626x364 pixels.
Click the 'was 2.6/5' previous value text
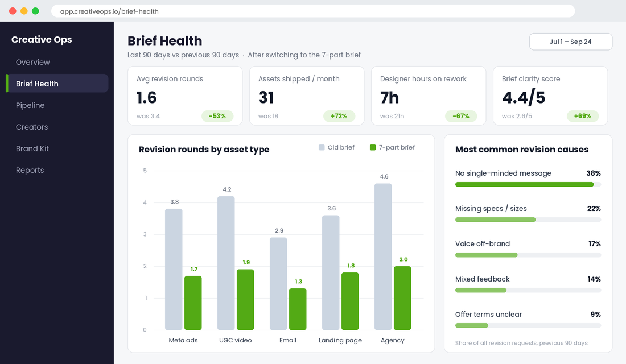click(x=517, y=116)
